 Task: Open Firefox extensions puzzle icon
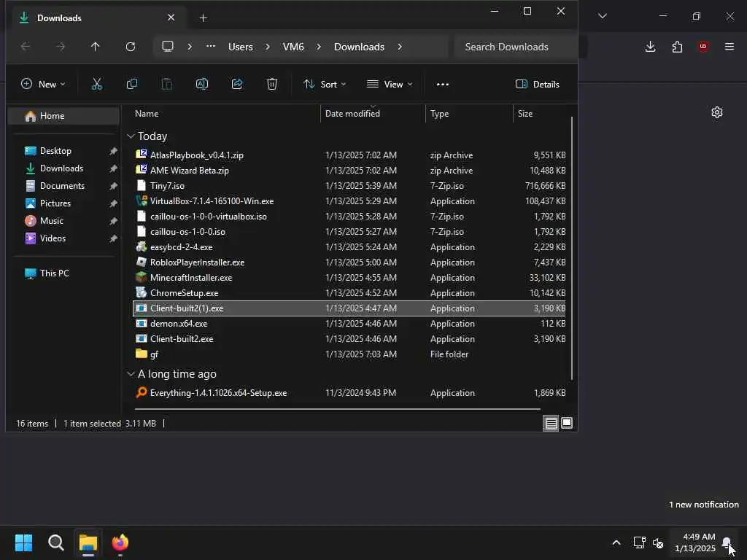pyautogui.click(x=677, y=46)
